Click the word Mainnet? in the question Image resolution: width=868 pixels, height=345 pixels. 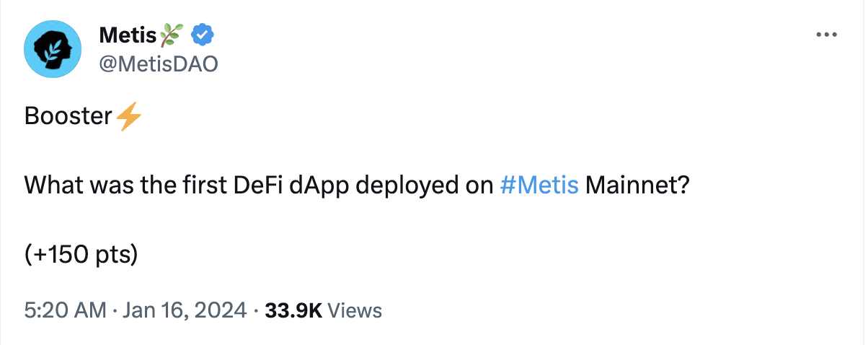[x=637, y=185]
